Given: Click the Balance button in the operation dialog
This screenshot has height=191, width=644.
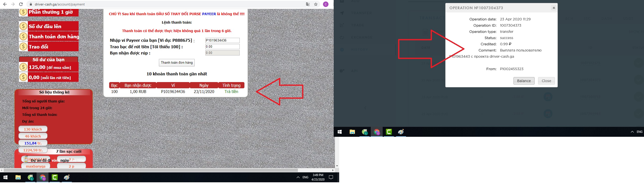Looking at the screenshot, I should click(x=524, y=81).
